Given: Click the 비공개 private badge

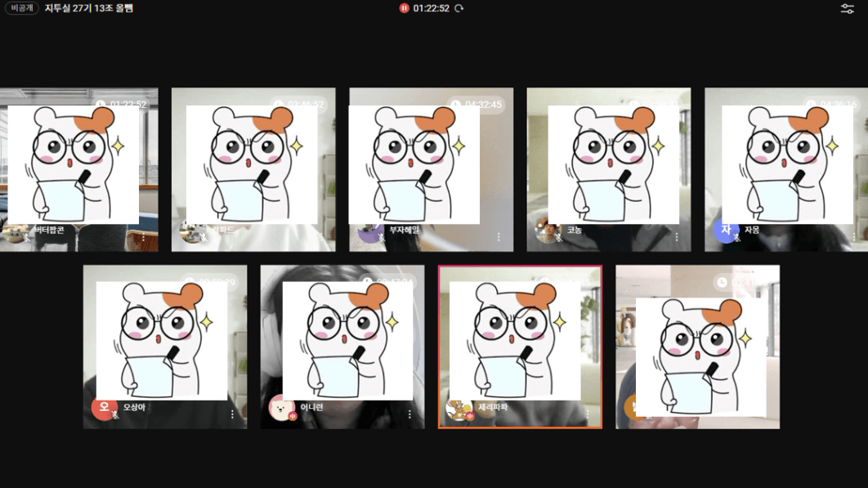Looking at the screenshot, I should (x=21, y=8).
